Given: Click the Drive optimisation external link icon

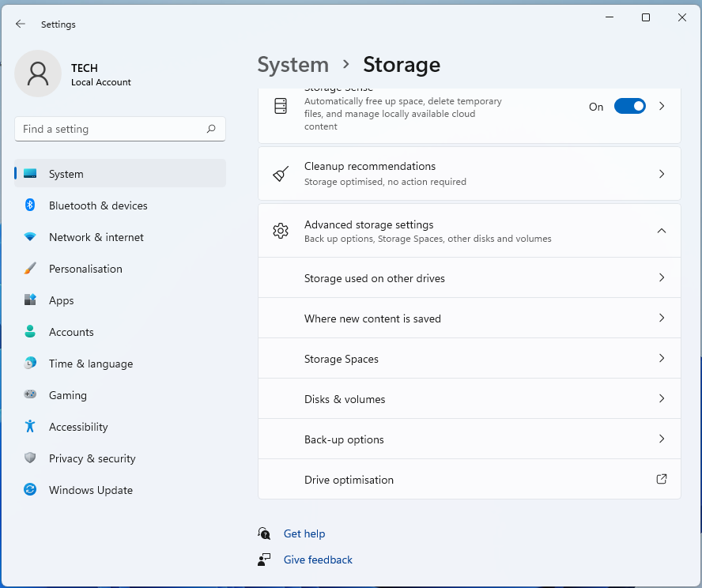Looking at the screenshot, I should click(662, 479).
